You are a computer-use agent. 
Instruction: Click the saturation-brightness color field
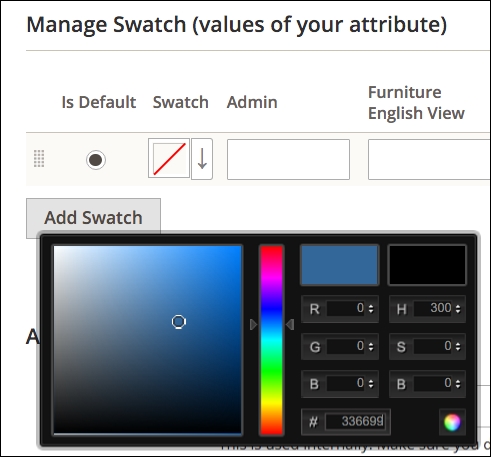coord(148,340)
